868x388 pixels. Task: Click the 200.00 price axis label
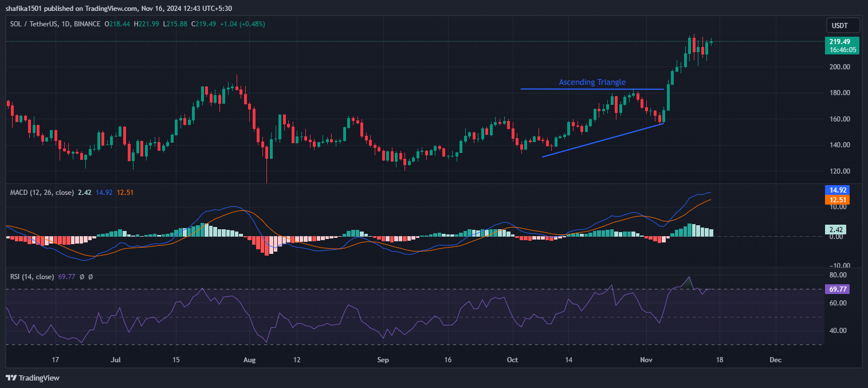(839, 67)
